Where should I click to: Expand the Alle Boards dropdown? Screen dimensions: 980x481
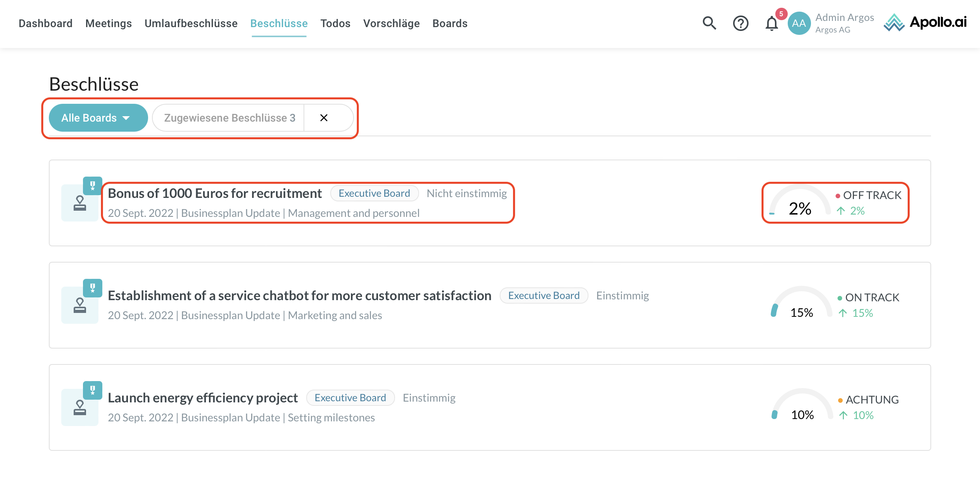click(x=98, y=118)
